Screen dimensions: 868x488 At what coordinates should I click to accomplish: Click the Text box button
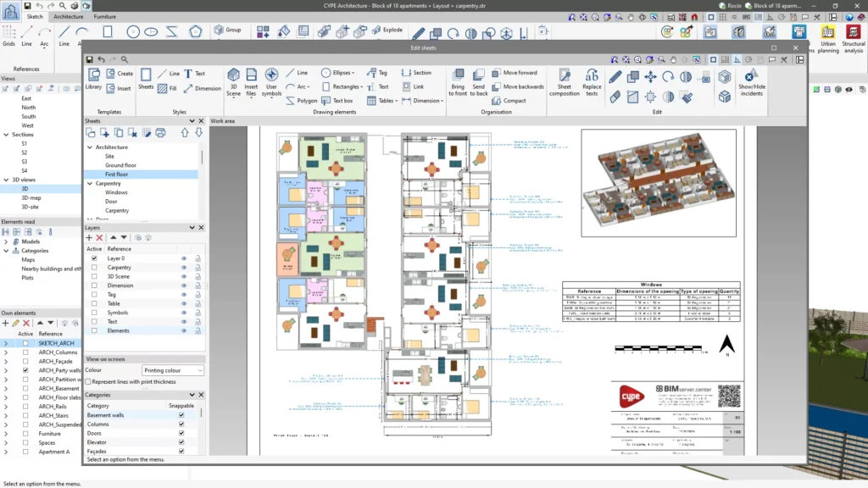click(x=337, y=100)
